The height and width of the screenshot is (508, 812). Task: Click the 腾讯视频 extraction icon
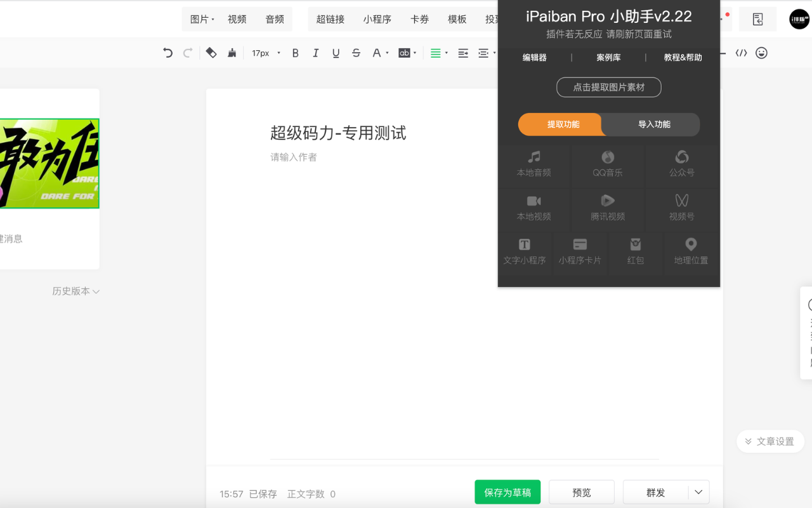607,207
